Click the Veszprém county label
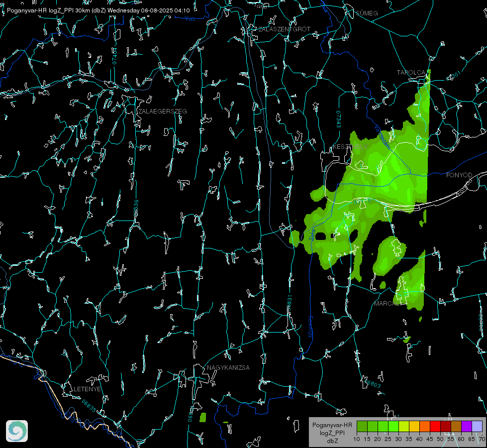The width and height of the screenshot is (487, 448). click(383, 137)
